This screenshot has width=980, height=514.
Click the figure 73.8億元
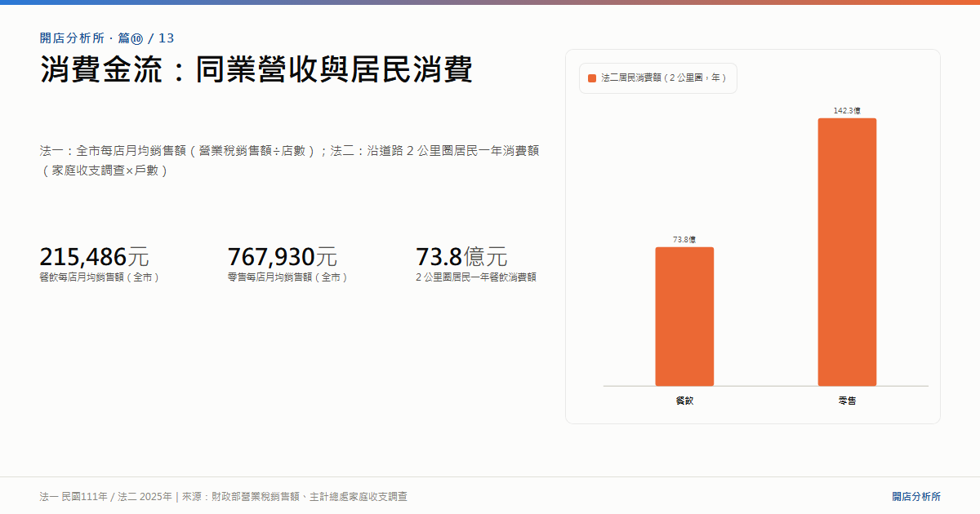click(x=461, y=257)
